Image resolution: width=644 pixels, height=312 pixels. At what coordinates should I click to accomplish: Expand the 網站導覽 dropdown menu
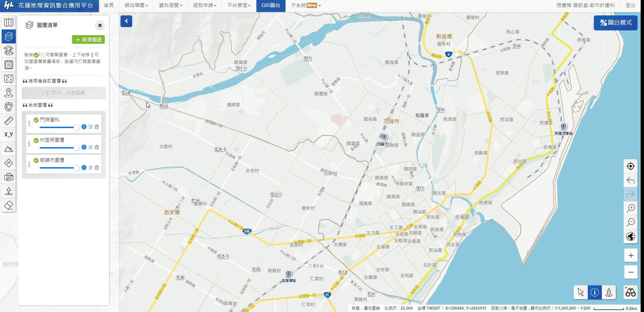point(136,5)
